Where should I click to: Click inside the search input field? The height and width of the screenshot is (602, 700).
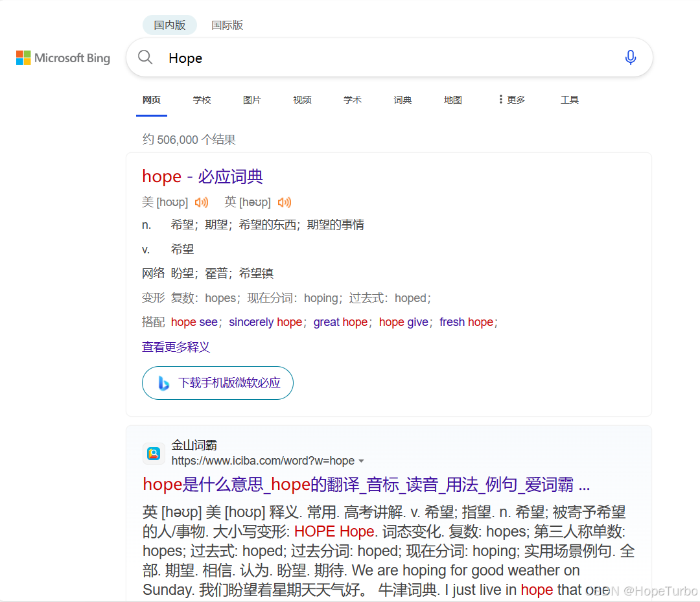tap(324, 57)
